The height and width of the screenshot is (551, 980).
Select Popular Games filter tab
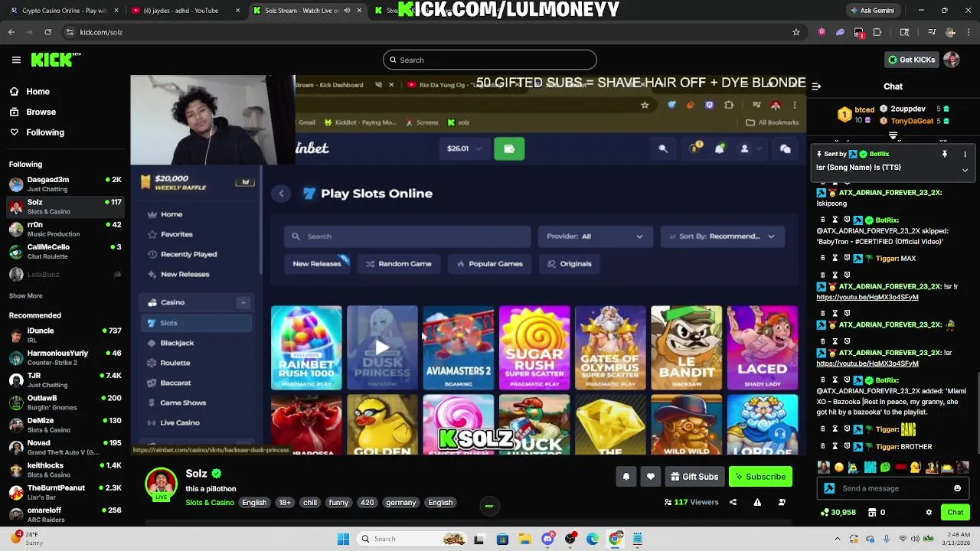[489, 264]
